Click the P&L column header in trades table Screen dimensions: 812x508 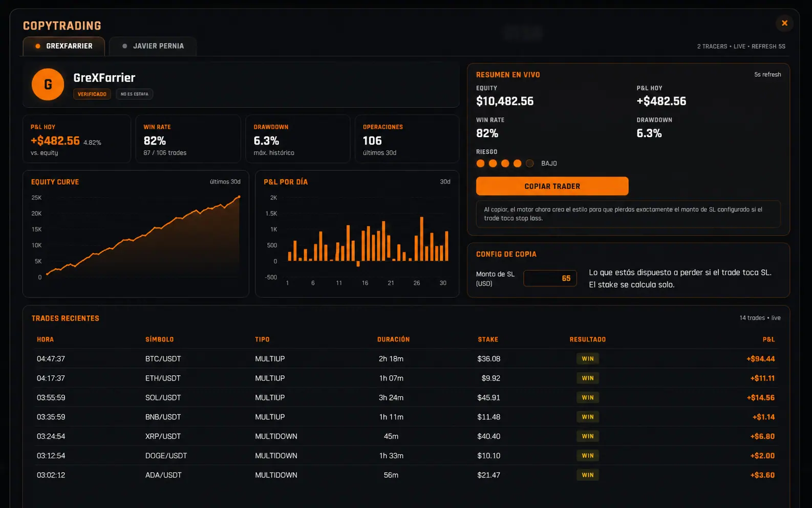pos(768,340)
